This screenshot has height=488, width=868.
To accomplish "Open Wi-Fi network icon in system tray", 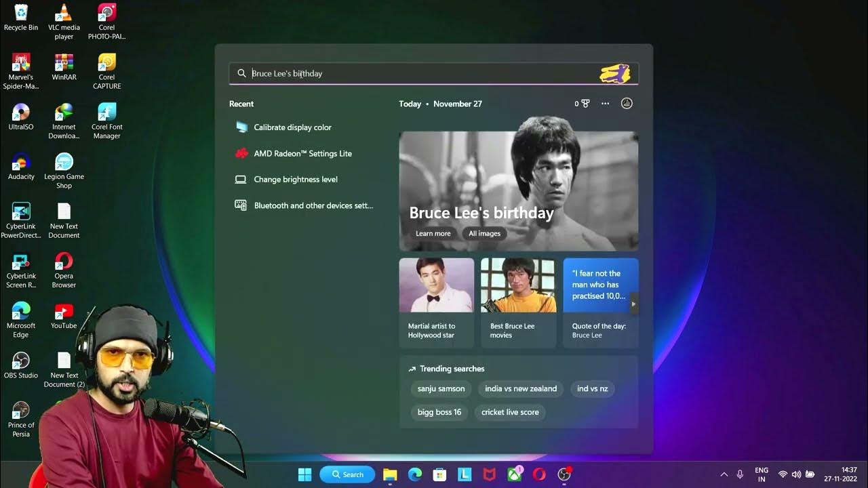I will coord(783,474).
